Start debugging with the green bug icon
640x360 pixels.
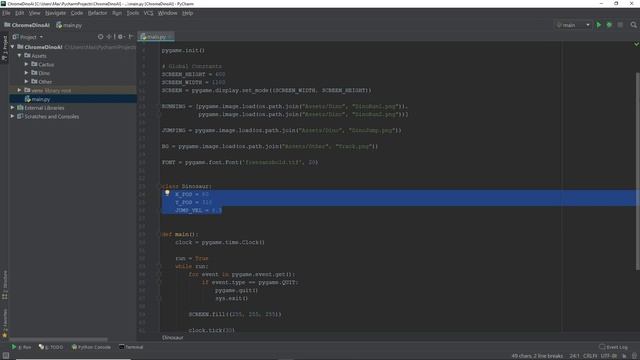[x=609, y=25]
